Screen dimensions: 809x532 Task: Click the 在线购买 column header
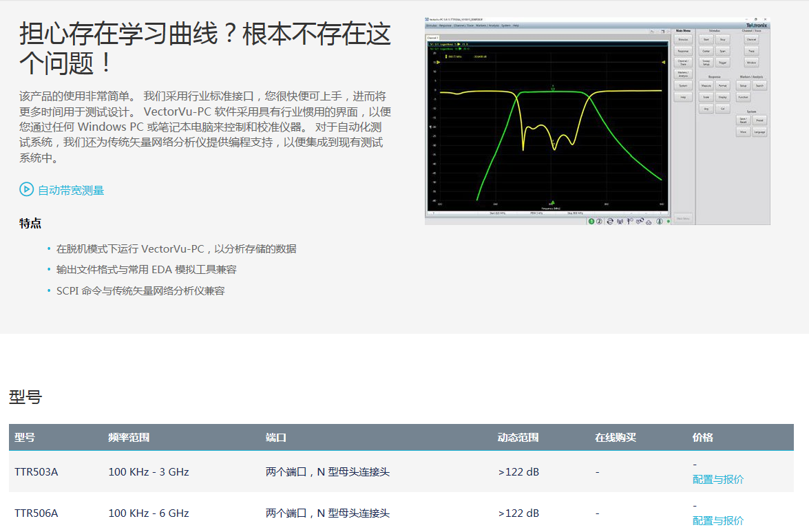pos(616,438)
